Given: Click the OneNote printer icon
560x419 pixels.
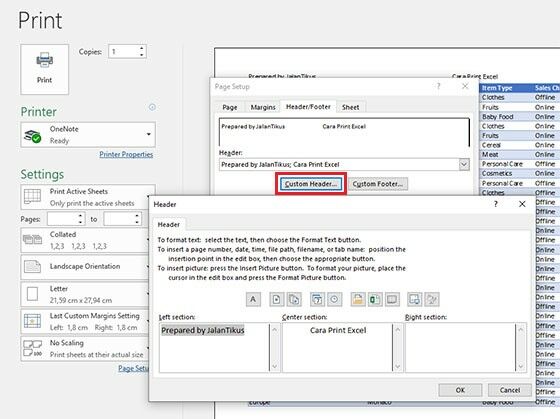Looking at the screenshot, I should point(32,136).
